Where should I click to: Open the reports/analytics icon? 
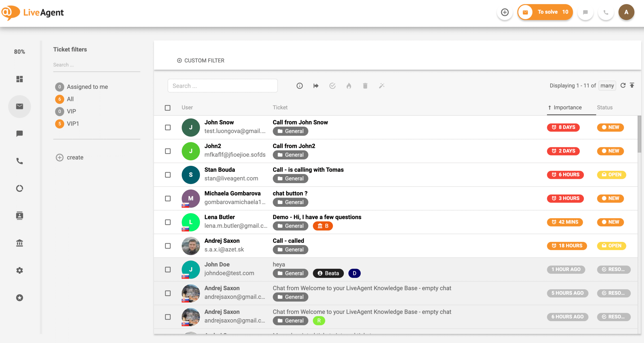19,188
